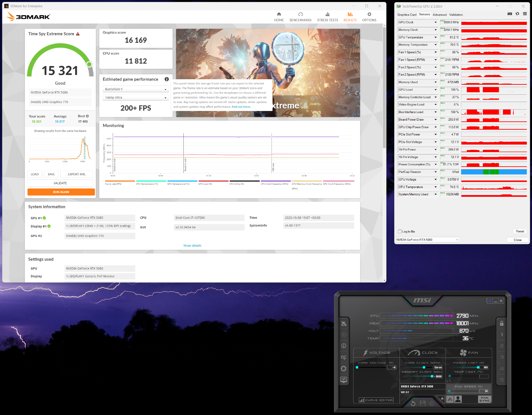
Task: Take a GPU-Z screenshot with camera icon
Action: (510, 14)
